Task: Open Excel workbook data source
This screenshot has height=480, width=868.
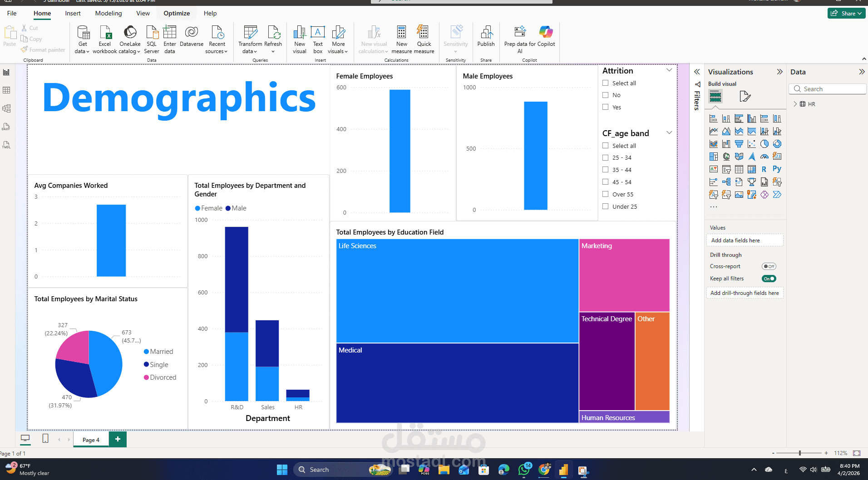Action: 105,39
